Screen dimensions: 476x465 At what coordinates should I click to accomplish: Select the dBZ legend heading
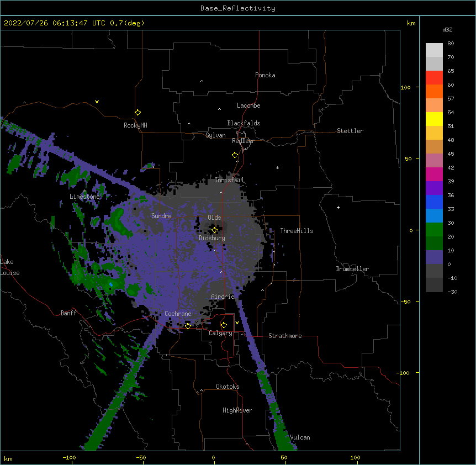447,29
